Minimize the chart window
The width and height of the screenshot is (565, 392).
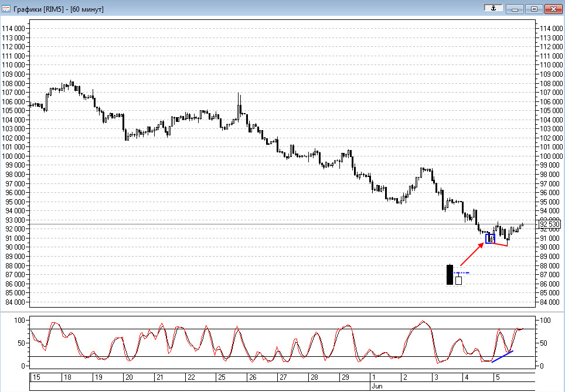coord(515,9)
